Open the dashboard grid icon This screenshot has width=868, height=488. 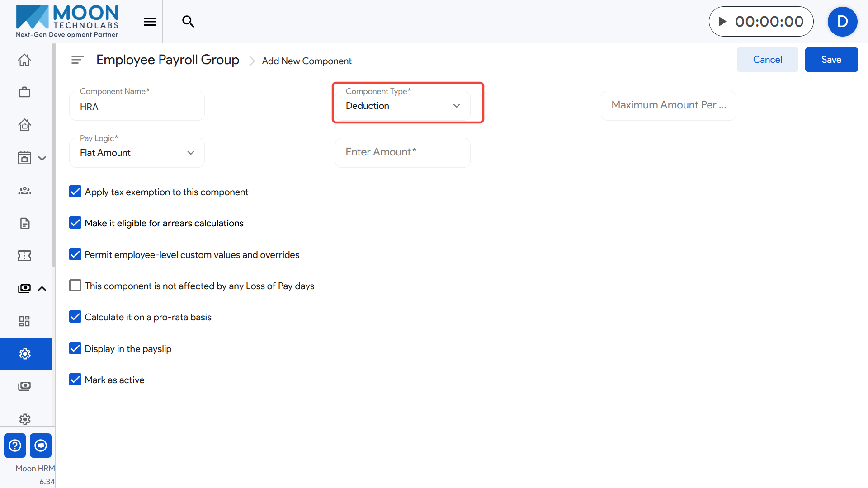pyautogui.click(x=24, y=321)
